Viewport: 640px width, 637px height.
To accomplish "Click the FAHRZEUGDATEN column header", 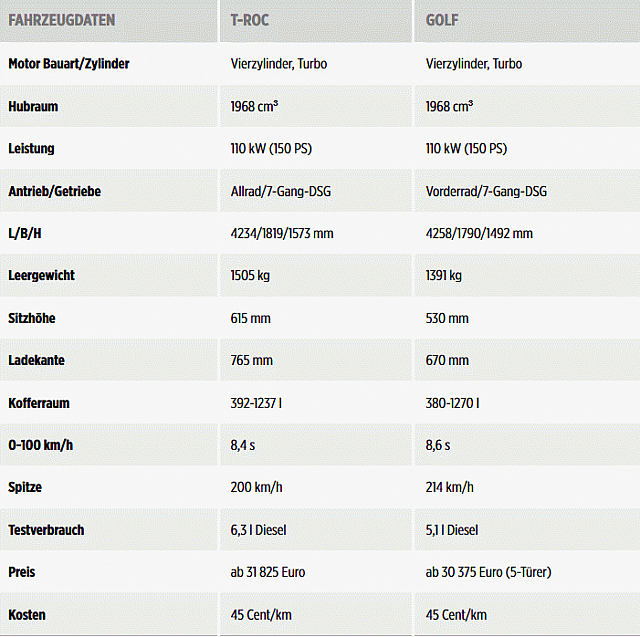I will tap(62, 20).
